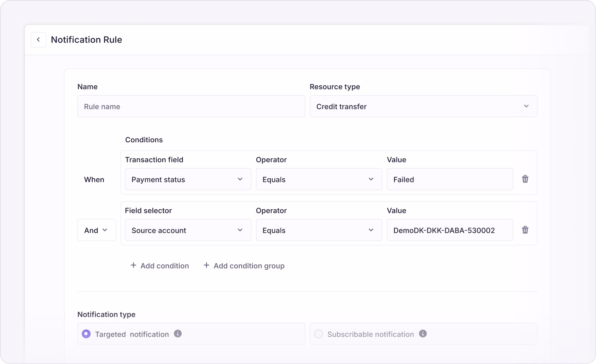Click the Failed value field
Viewport: 596px width, 364px height.
coord(450,179)
